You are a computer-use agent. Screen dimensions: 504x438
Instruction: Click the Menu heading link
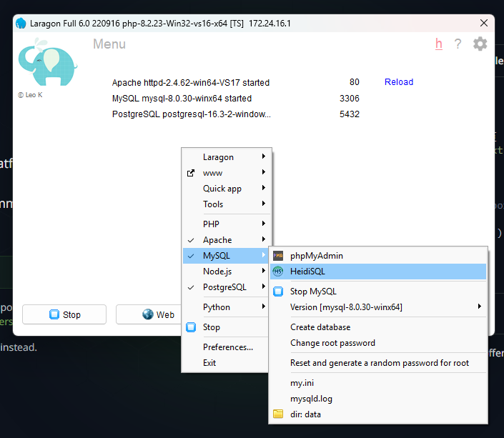pos(109,44)
